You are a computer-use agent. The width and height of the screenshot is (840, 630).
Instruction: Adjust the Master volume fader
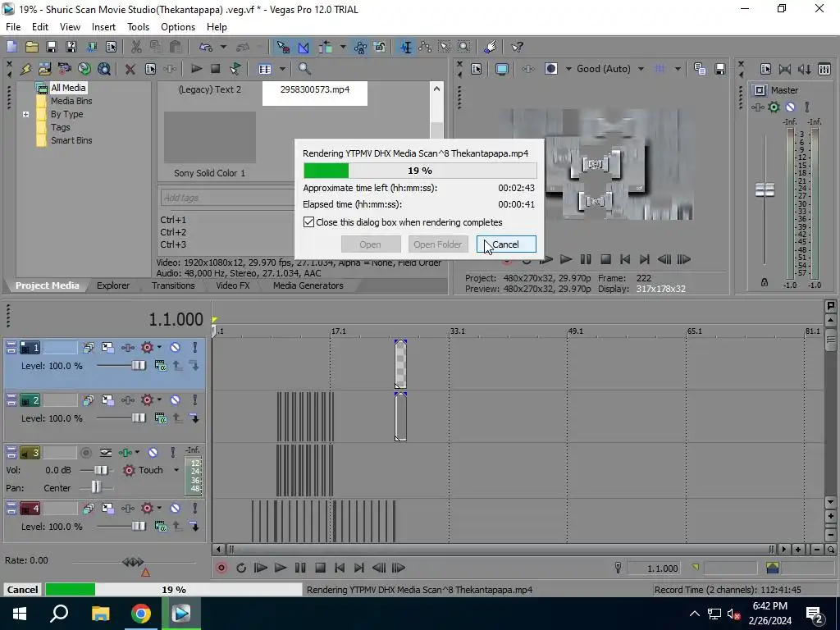click(765, 189)
